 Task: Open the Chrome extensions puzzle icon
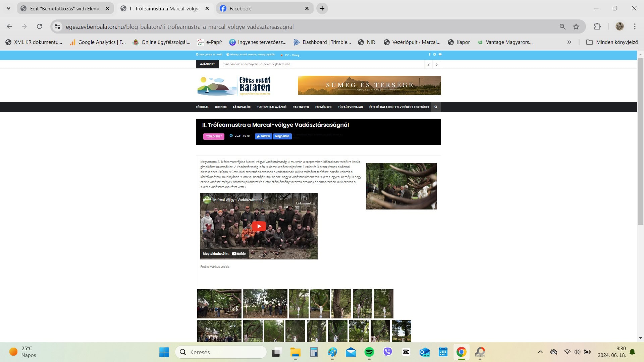[x=597, y=26]
